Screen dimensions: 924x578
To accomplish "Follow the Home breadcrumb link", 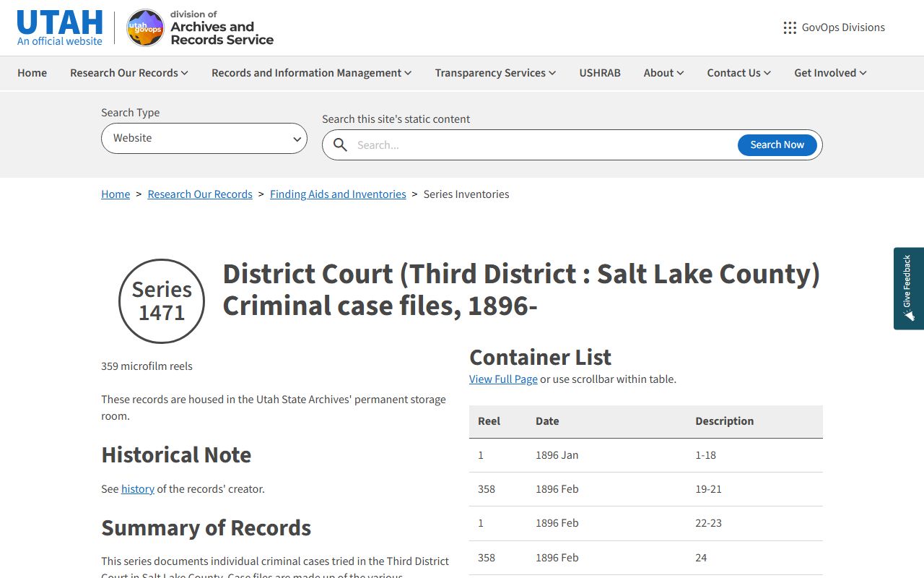I will click(x=115, y=194).
